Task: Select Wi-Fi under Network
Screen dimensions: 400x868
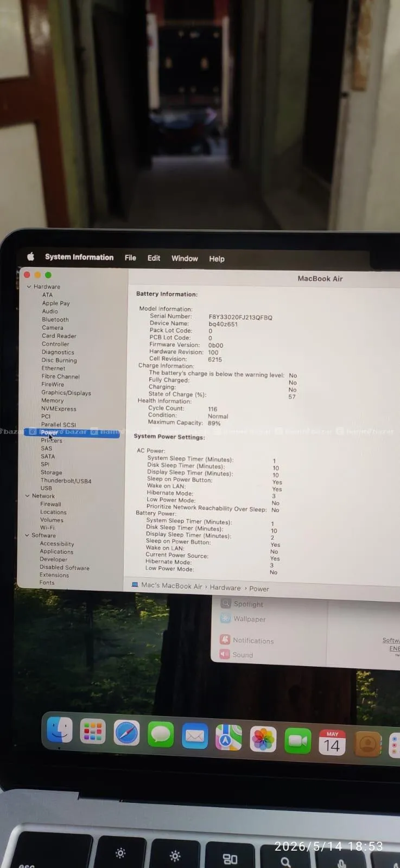Action: click(x=47, y=527)
